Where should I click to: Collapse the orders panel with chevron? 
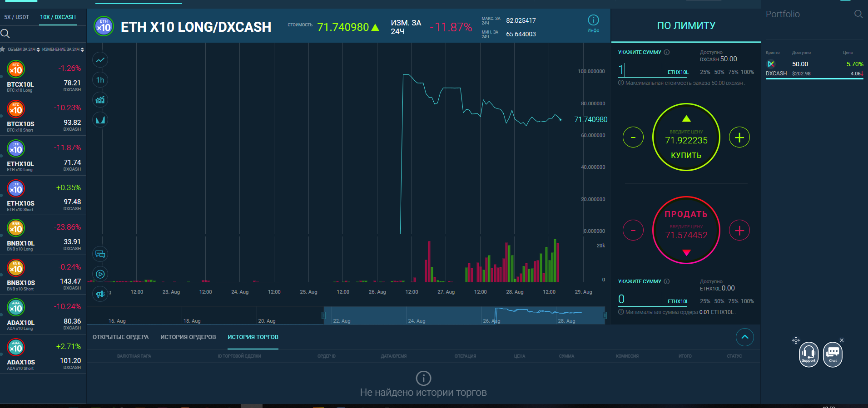click(x=745, y=337)
